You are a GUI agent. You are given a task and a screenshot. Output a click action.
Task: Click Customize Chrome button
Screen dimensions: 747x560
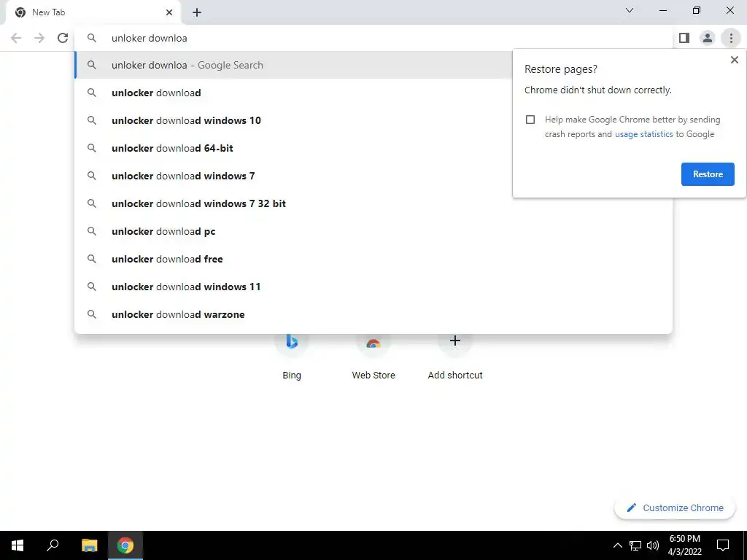tap(675, 507)
